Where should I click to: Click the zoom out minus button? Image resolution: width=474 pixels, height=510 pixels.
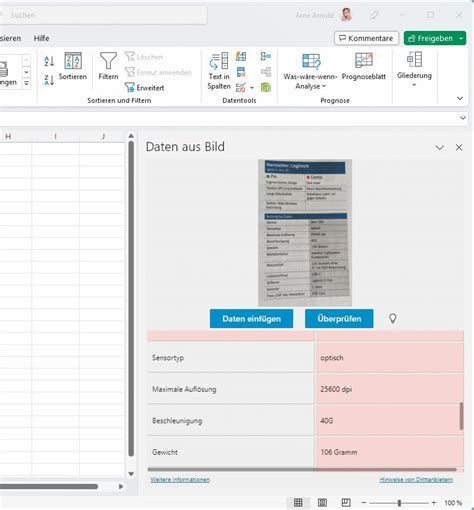(364, 503)
